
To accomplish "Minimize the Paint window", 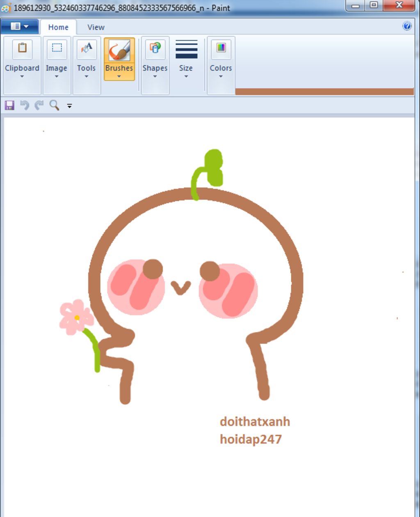I will 356,5.
